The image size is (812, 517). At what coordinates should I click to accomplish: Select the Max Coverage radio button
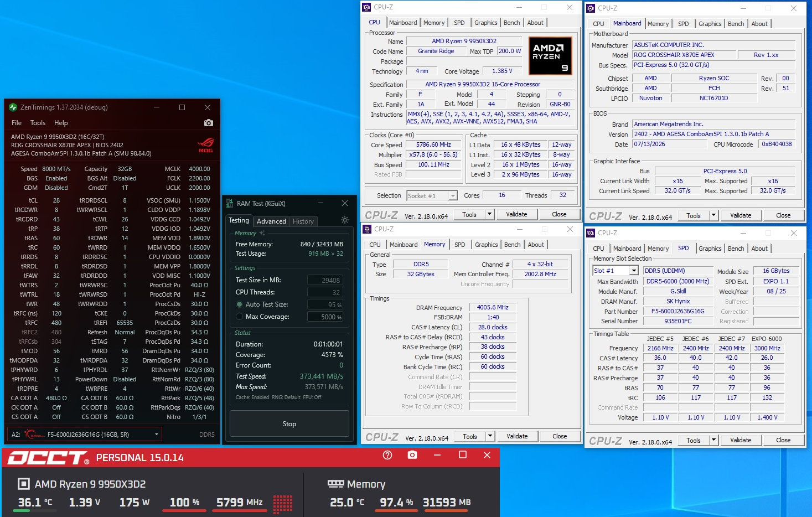[x=240, y=317]
